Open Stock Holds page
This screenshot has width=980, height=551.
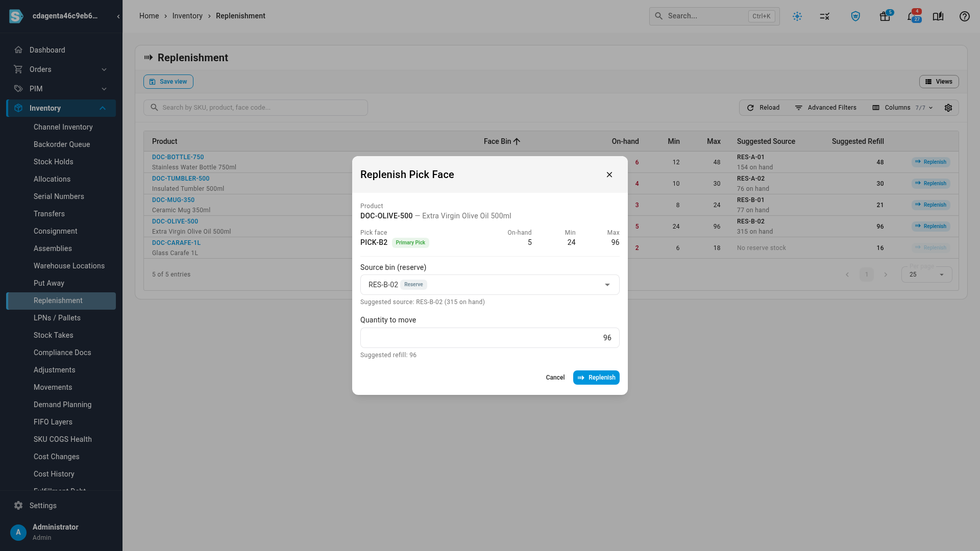pyautogui.click(x=53, y=162)
